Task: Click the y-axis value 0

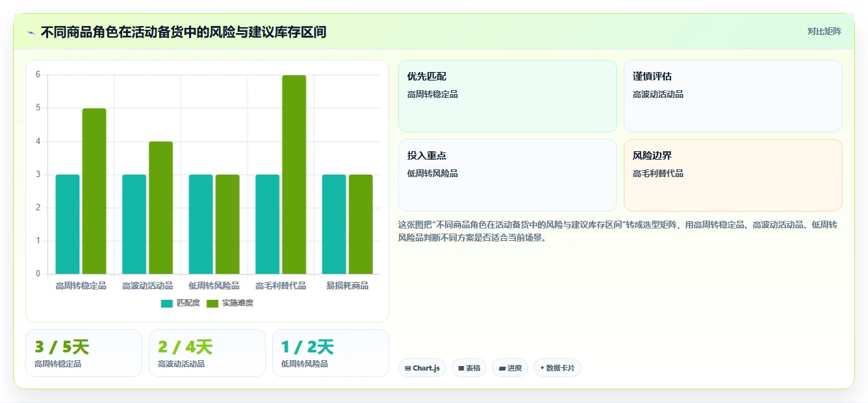Action: pyautogui.click(x=38, y=274)
